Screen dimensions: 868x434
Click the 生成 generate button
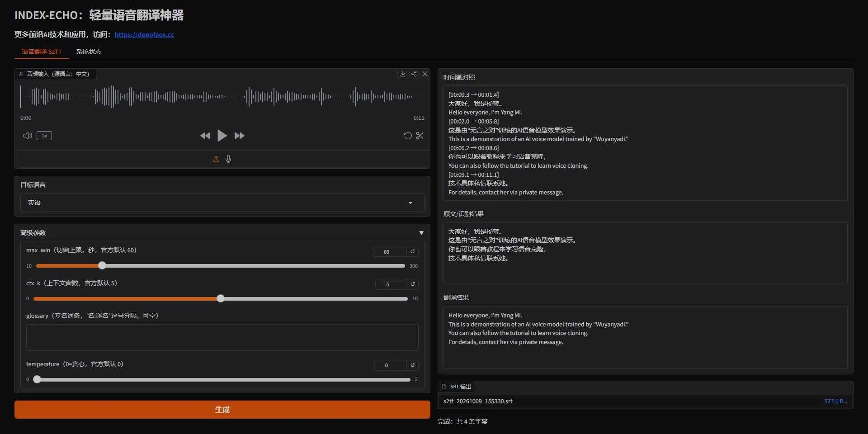tap(222, 409)
